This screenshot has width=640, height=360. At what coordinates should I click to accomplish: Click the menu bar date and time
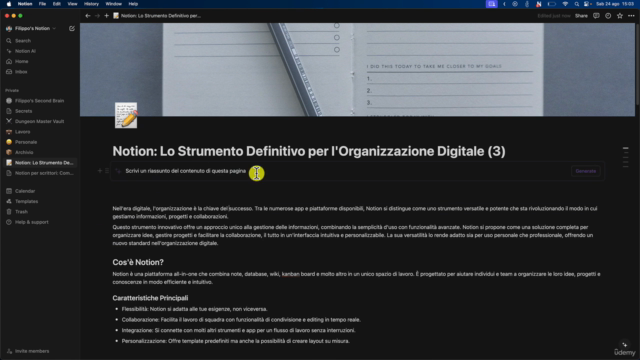[x=615, y=4]
